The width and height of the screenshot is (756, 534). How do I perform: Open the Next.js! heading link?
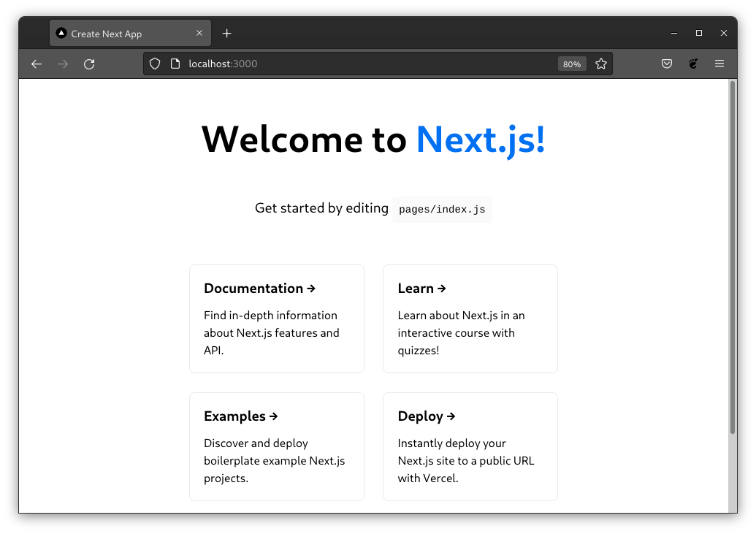point(480,139)
